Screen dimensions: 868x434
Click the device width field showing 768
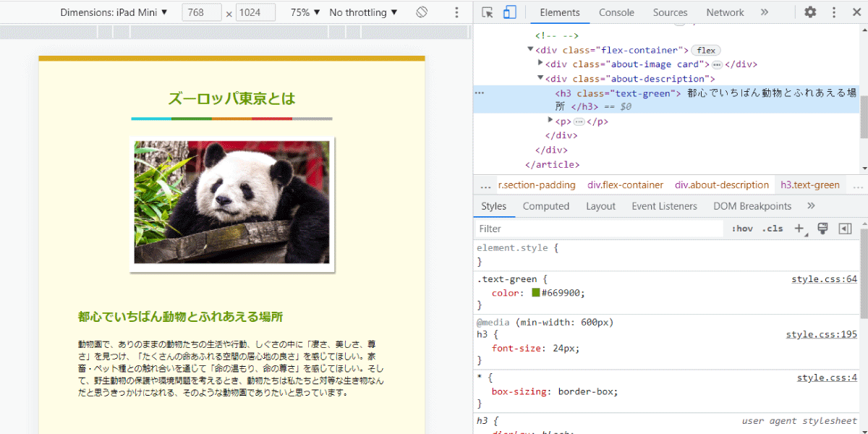202,12
